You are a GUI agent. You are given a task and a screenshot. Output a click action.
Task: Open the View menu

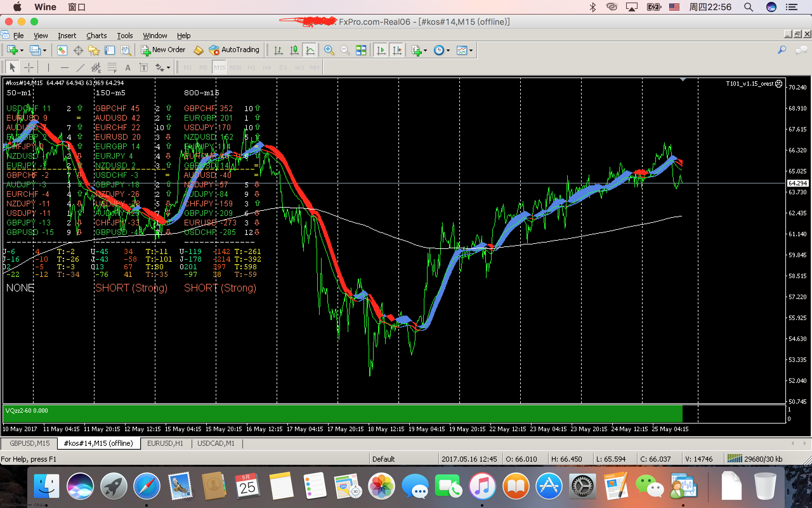[x=41, y=35]
